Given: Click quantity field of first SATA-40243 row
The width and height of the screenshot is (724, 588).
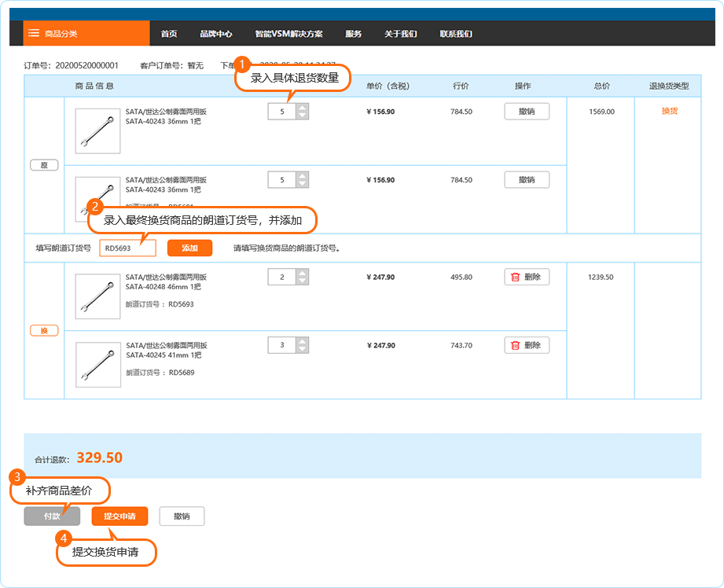Looking at the screenshot, I should (x=281, y=112).
